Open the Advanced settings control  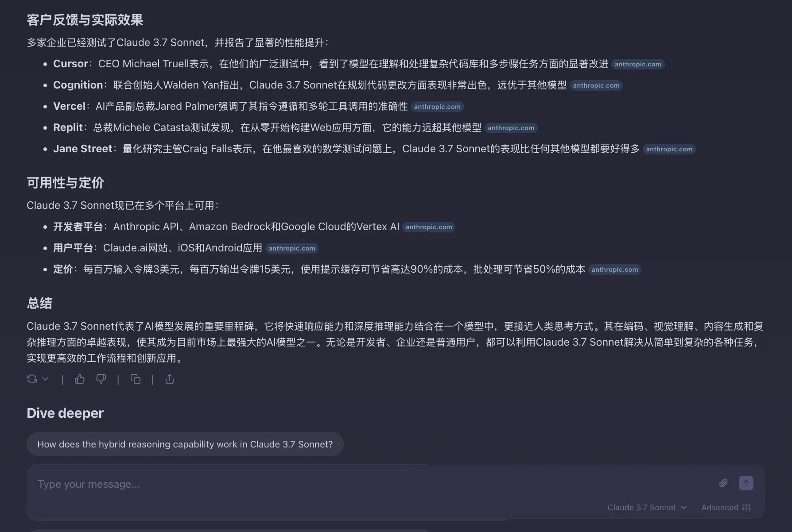[726, 507]
